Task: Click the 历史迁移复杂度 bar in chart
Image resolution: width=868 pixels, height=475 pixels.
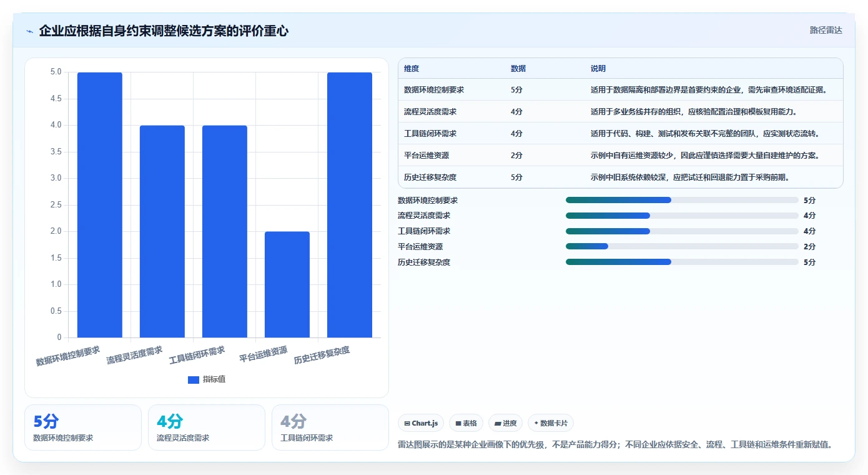Action: pos(350,205)
